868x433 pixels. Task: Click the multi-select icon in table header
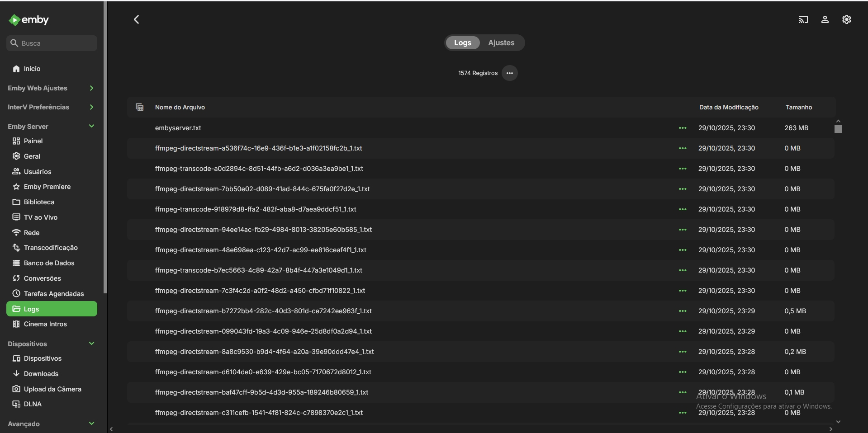(x=140, y=107)
